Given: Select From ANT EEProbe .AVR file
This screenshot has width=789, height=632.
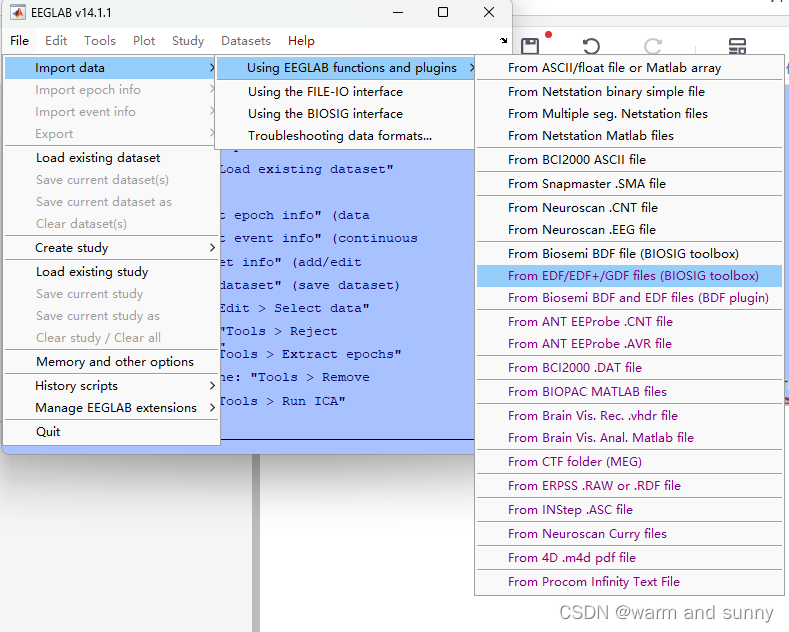Looking at the screenshot, I should pos(629,344).
